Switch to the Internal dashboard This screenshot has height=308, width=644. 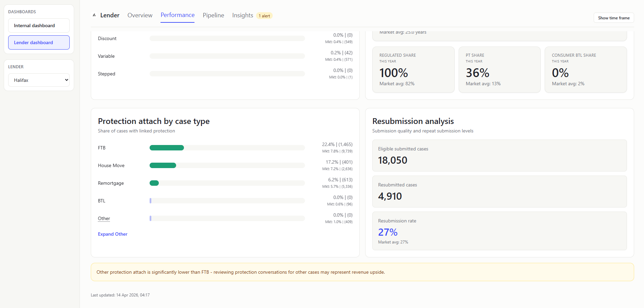(38, 25)
